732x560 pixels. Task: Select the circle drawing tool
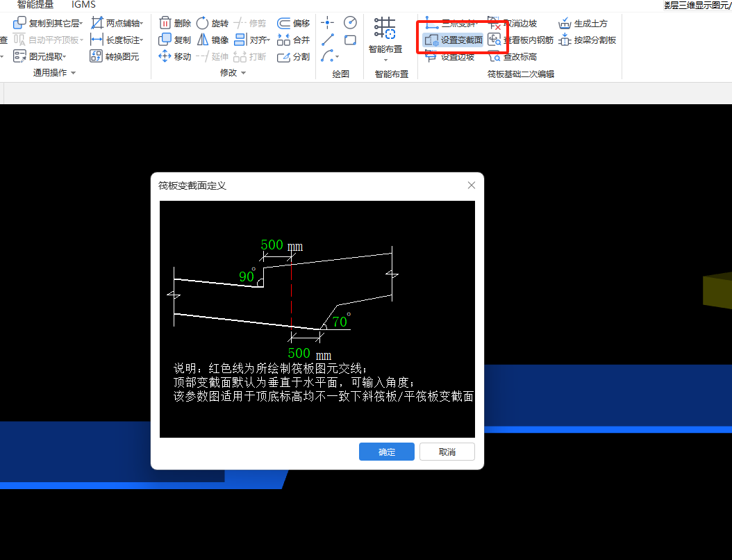pyautogui.click(x=350, y=22)
